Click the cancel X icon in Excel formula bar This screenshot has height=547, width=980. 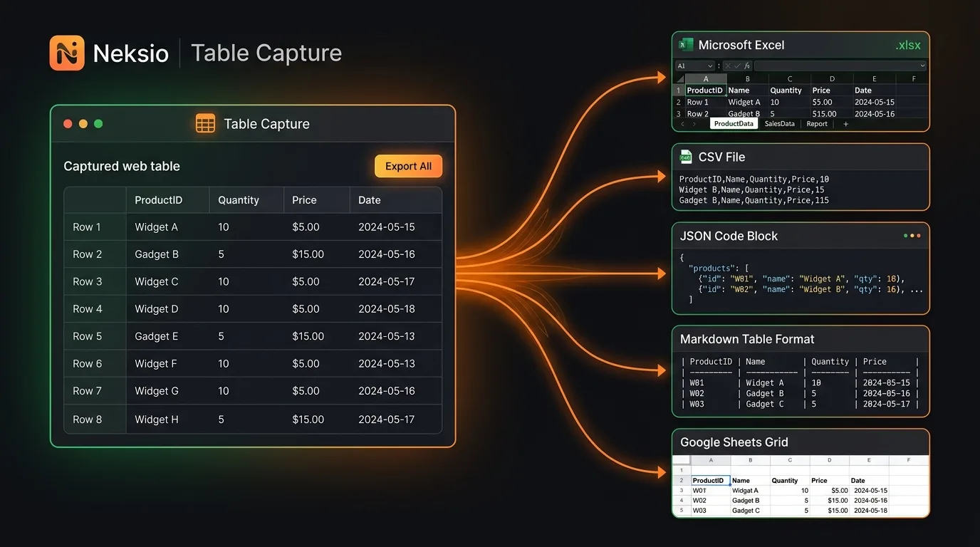click(728, 66)
